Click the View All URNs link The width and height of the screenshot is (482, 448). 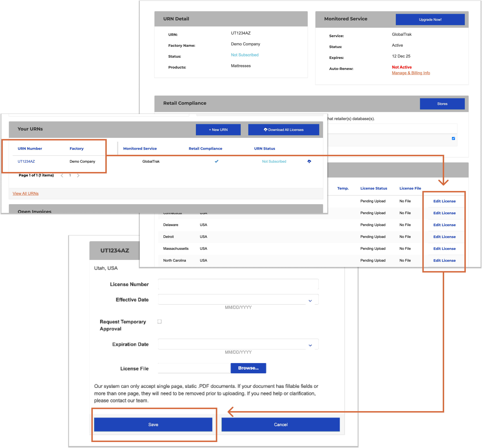25,193
